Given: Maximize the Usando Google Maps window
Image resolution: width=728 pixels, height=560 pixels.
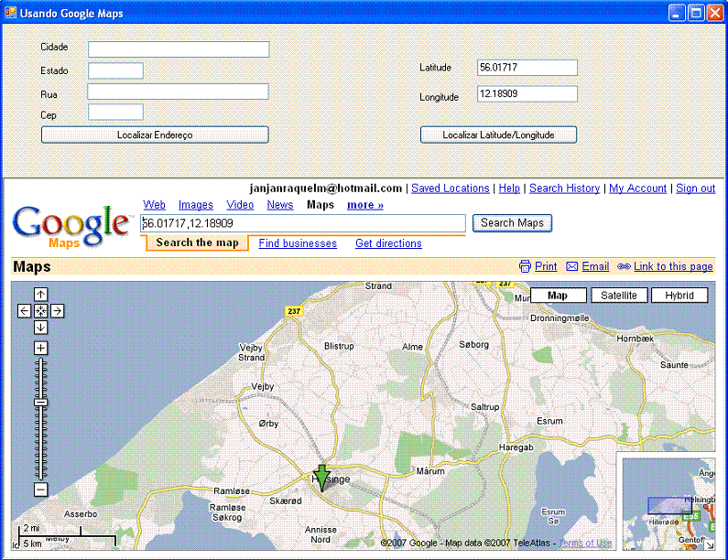Looking at the screenshot, I should coord(696,13).
